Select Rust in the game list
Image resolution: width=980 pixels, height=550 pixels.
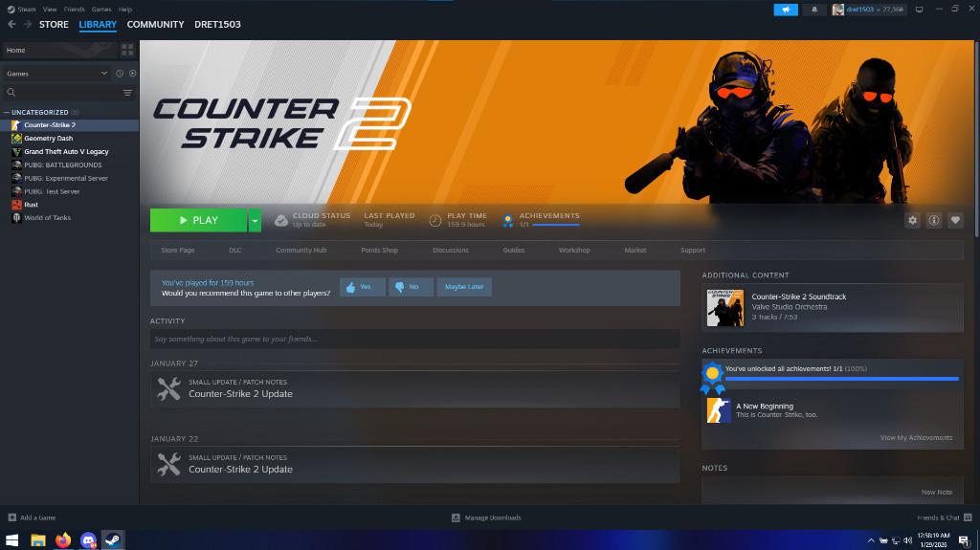click(32, 205)
